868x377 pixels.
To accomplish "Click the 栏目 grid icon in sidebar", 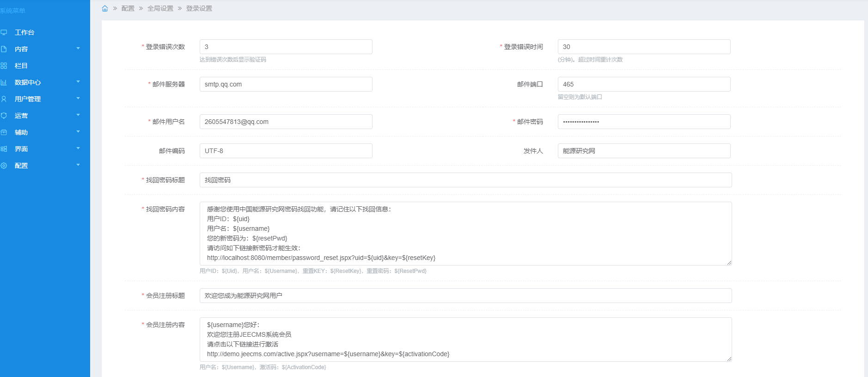I will pyautogui.click(x=4, y=66).
